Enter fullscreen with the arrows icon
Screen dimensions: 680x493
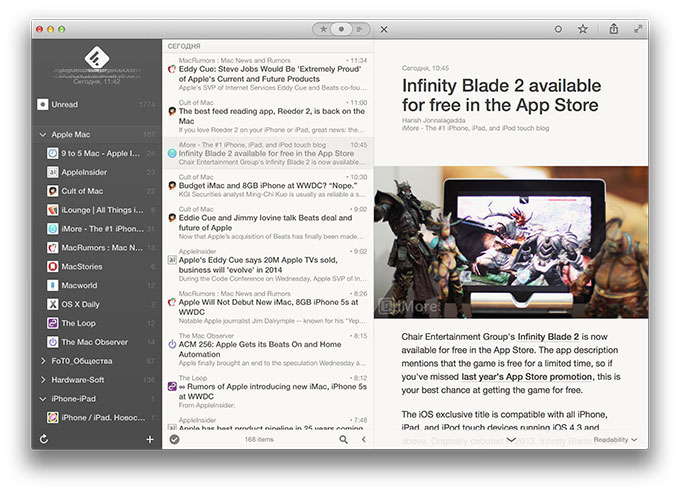point(638,29)
